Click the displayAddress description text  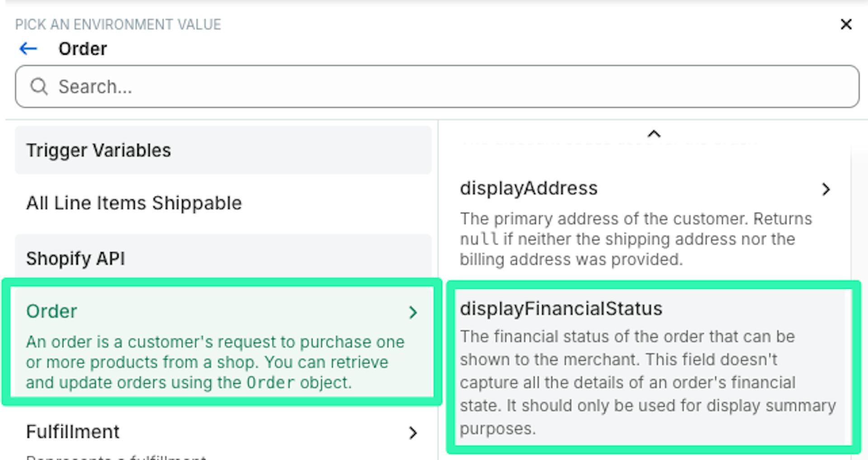636,239
